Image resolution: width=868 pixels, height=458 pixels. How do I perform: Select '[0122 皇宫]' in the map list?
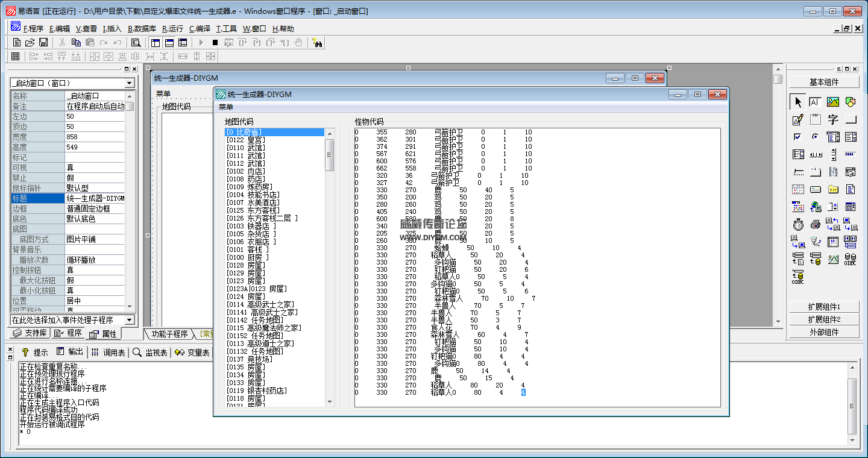pos(245,140)
